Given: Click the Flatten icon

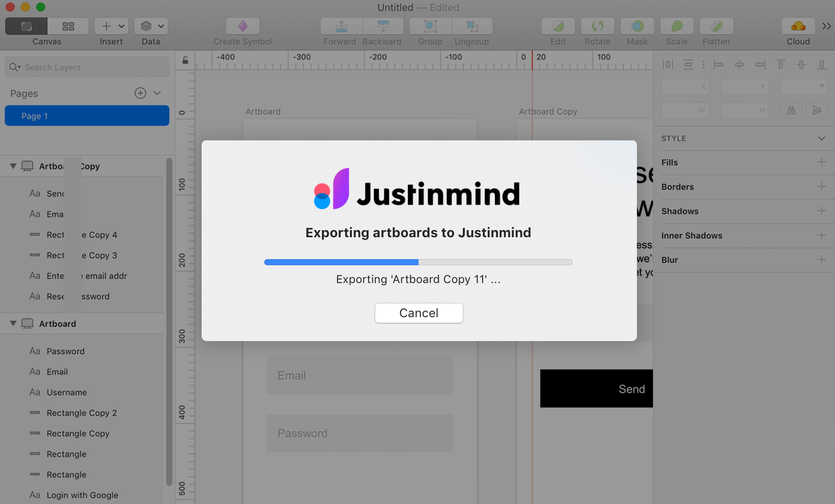Looking at the screenshot, I should pos(716,26).
